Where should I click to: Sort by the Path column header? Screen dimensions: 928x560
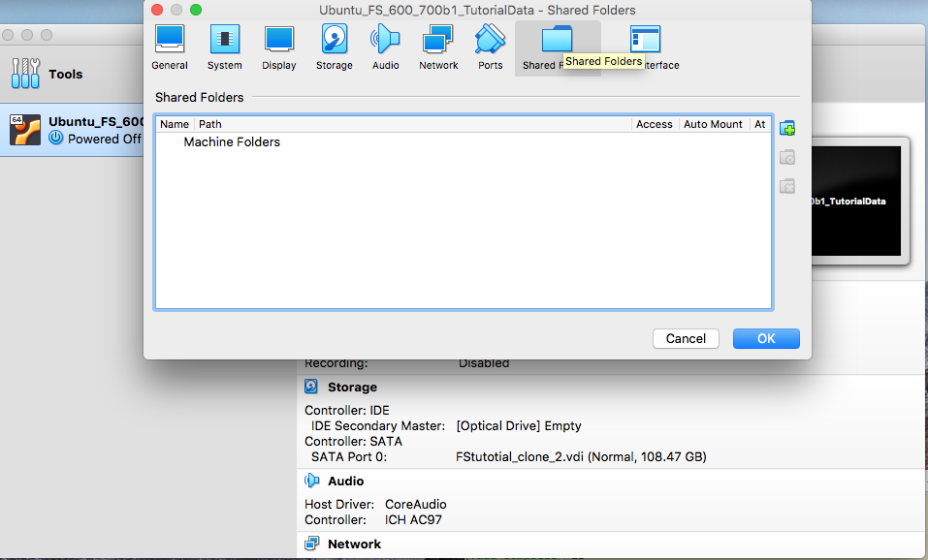point(210,124)
